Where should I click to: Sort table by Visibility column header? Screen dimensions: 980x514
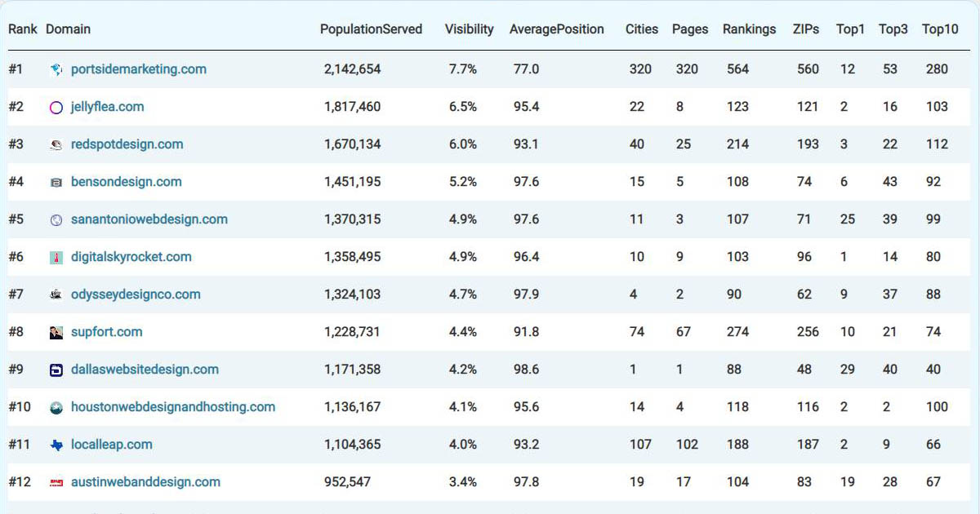click(x=469, y=29)
